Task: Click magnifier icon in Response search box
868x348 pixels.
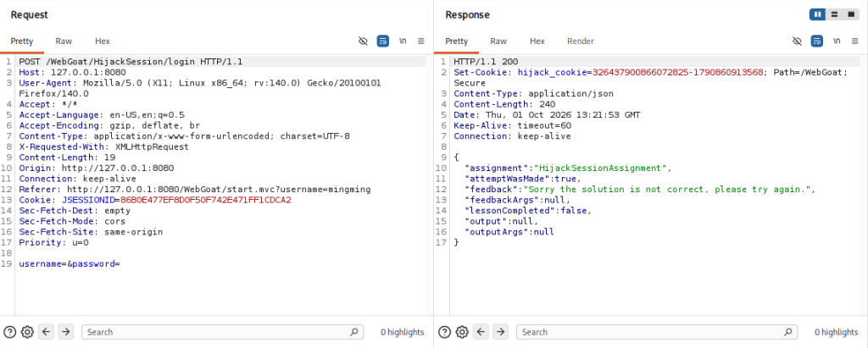Action: 788,332
